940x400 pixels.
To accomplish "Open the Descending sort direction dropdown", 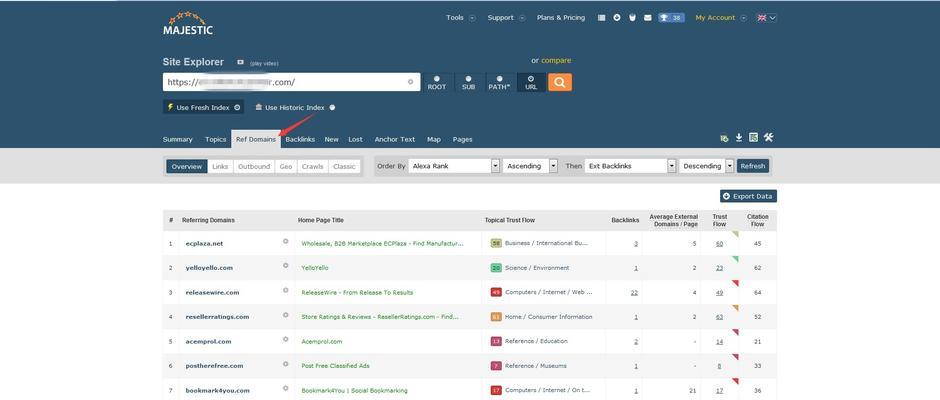I will click(x=706, y=166).
